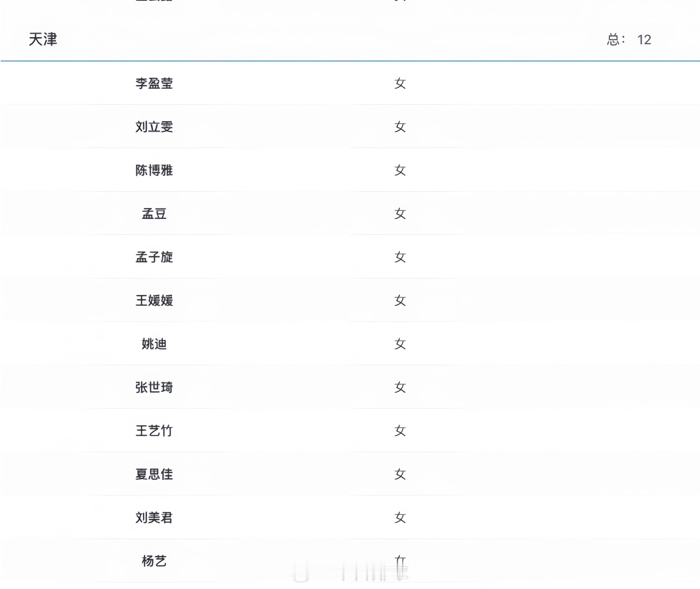Click gender 女 in 孟豆 row
The image size is (700, 589).
click(x=400, y=214)
